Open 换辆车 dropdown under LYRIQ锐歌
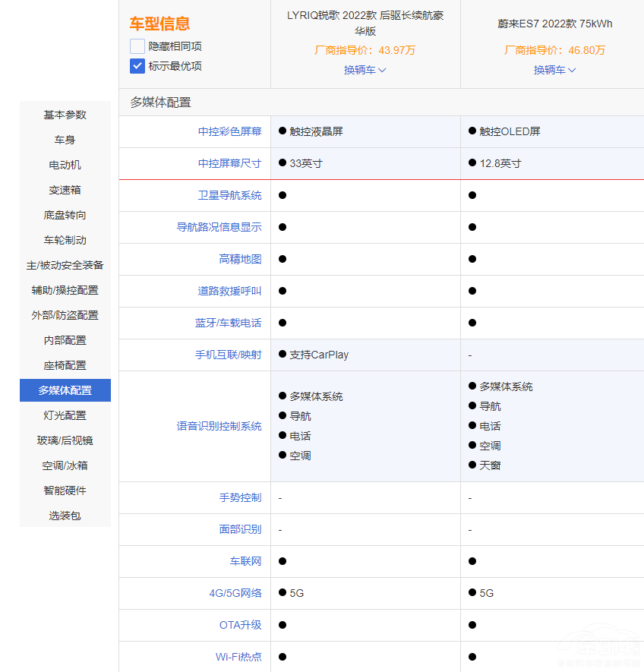Viewport: 644px width, 672px height. (x=365, y=70)
